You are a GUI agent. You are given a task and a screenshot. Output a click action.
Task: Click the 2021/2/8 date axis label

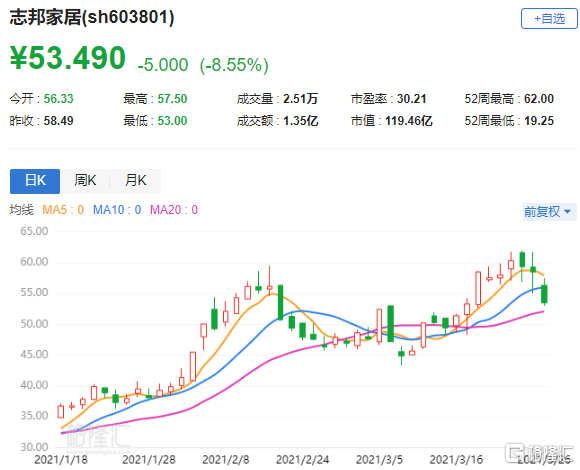[226, 460]
